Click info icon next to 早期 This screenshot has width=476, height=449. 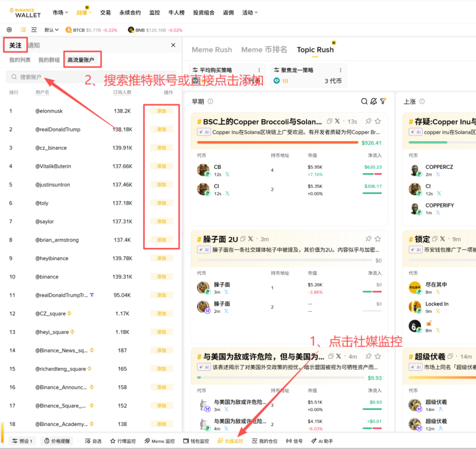(x=210, y=102)
